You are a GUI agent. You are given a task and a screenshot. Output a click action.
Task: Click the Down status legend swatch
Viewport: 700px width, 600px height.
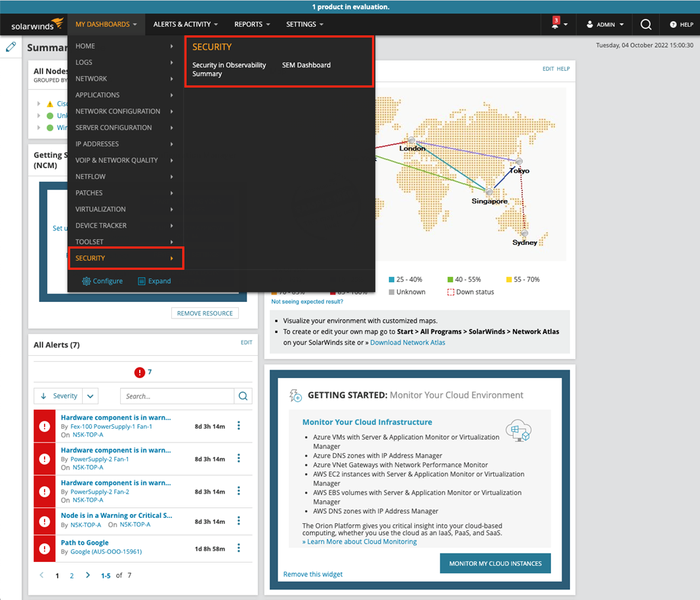451,292
